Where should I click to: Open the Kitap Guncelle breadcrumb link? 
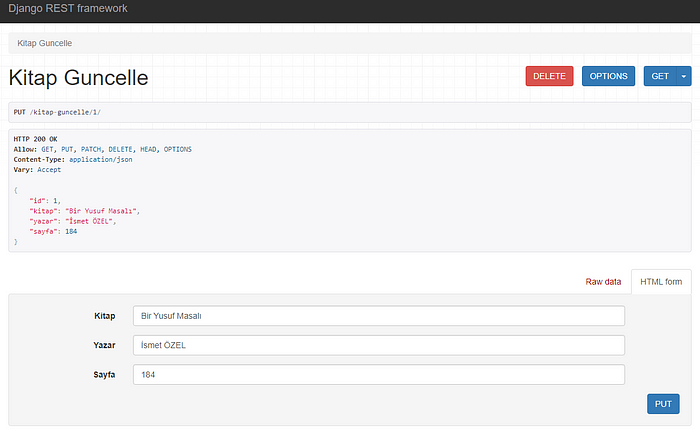pos(45,43)
